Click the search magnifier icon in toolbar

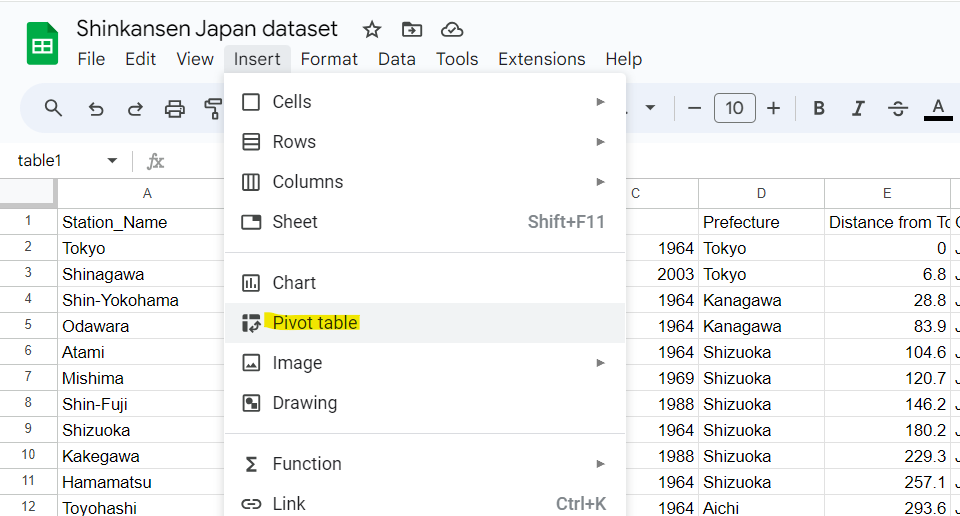[54, 108]
